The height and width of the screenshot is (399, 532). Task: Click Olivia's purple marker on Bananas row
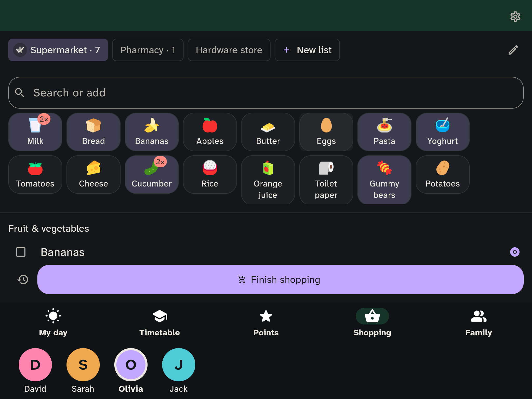click(x=515, y=252)
